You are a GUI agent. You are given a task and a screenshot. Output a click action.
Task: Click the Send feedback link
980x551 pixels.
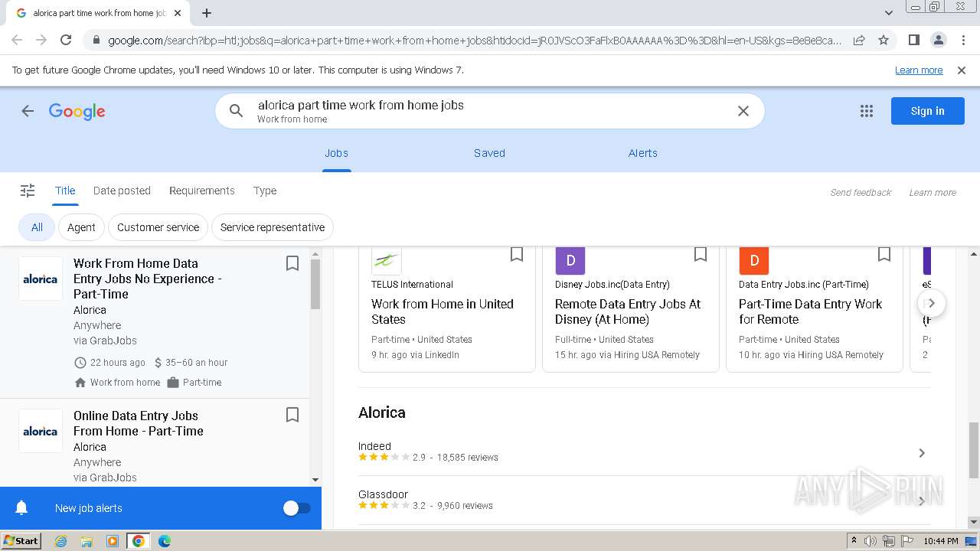pyautogui.click(x=861, y=193)
